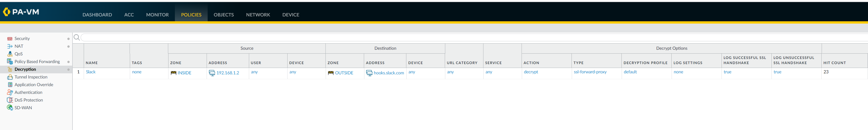Select the Decryption item in sidebar
Image resolution: width=868 pixels, height=130 pixels.
click(25, 69)
